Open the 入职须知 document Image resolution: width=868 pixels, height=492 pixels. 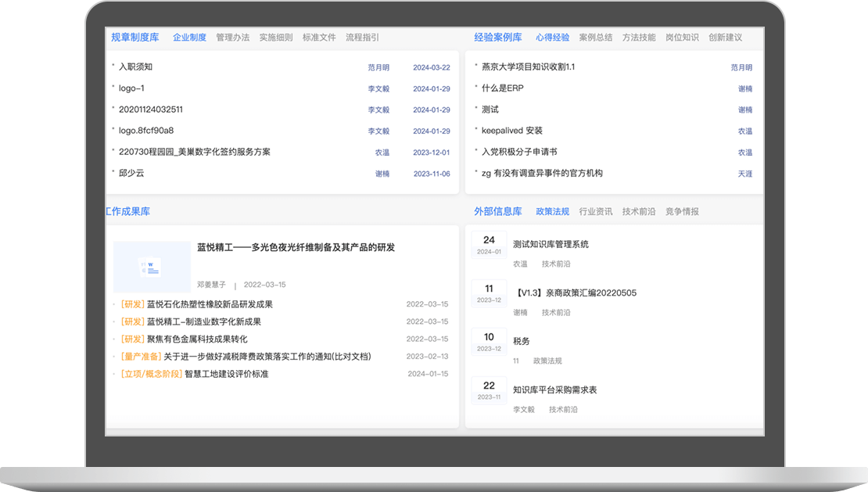pos(135,67)
